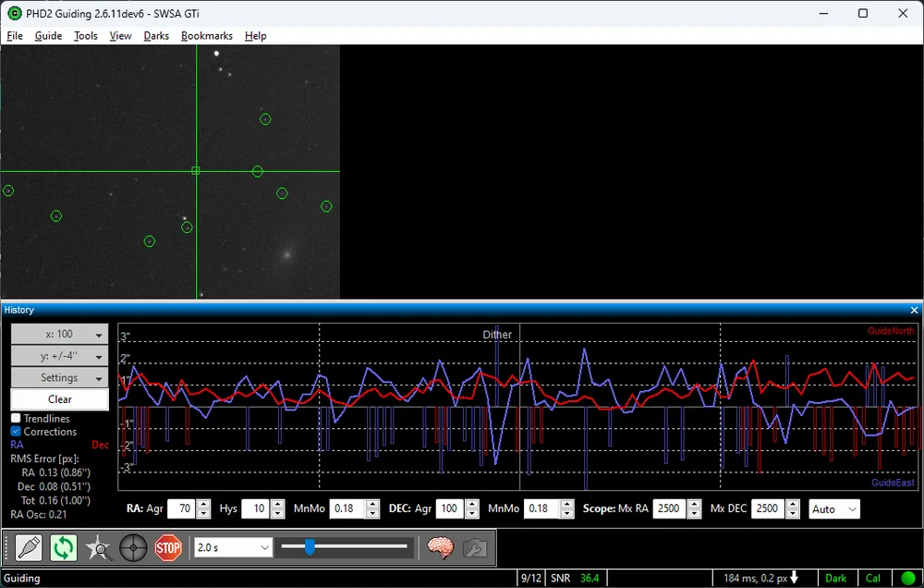Screen dimensions: 924x588
Task: Expand the Settings dropdown button
Action: click(x=59, y=377)
